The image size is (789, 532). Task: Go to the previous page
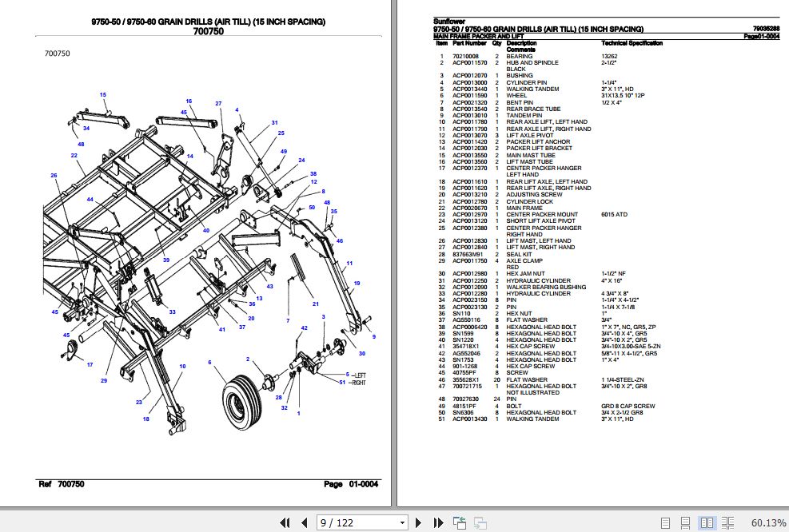pos(304,523)
